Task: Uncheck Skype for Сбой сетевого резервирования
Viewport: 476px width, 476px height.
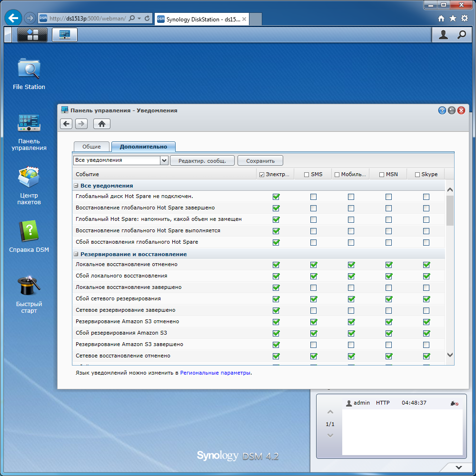Action: pyautogui.click(x=426, y=299)
